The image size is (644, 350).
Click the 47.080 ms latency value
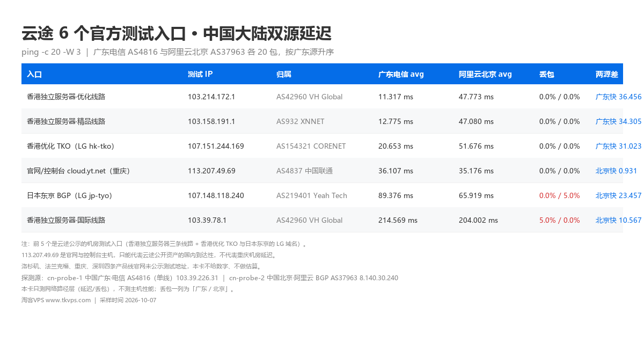point(476,122)
